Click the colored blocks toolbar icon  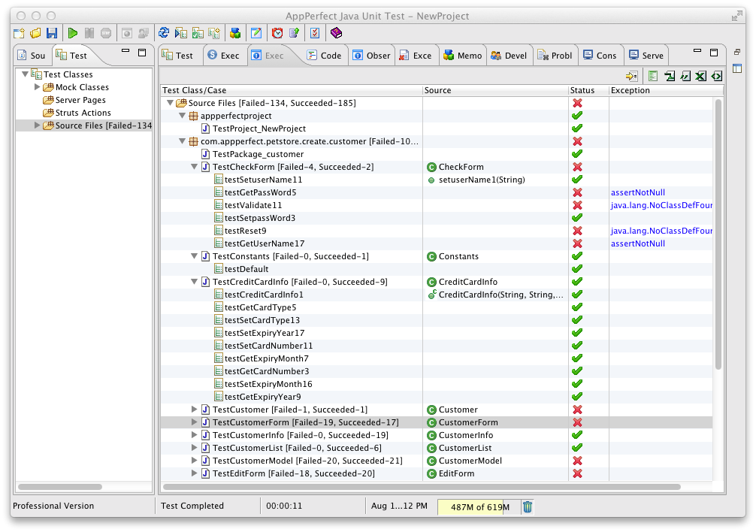pos(234,33)
